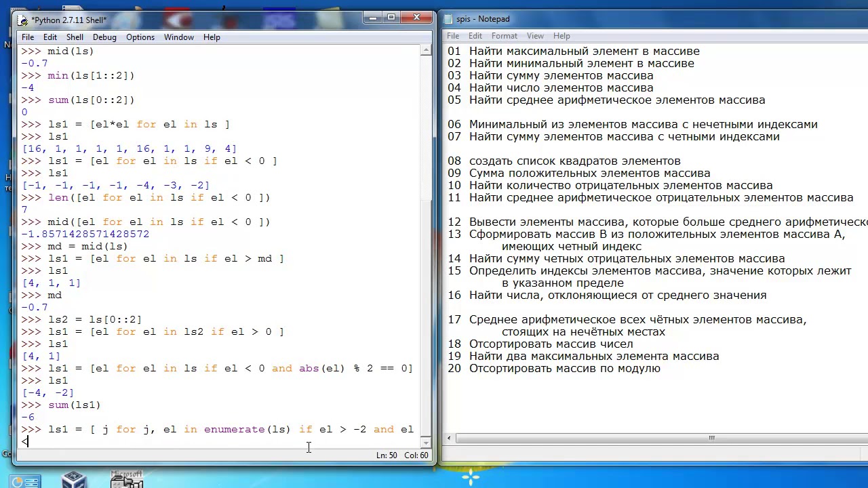Click the line 'ls2 = ls[0::2]'

94,319
